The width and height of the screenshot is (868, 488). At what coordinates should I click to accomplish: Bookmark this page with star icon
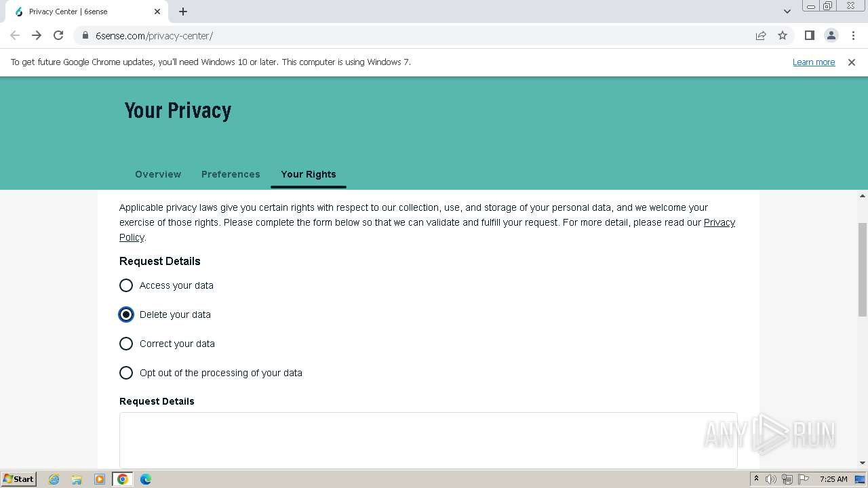(x=783, y=35)
